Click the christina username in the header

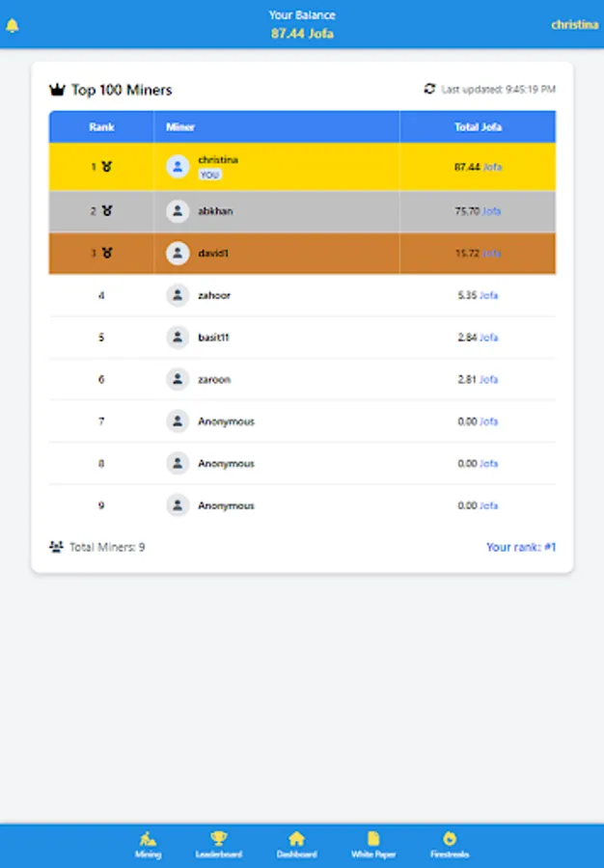[x=575, y=24]
